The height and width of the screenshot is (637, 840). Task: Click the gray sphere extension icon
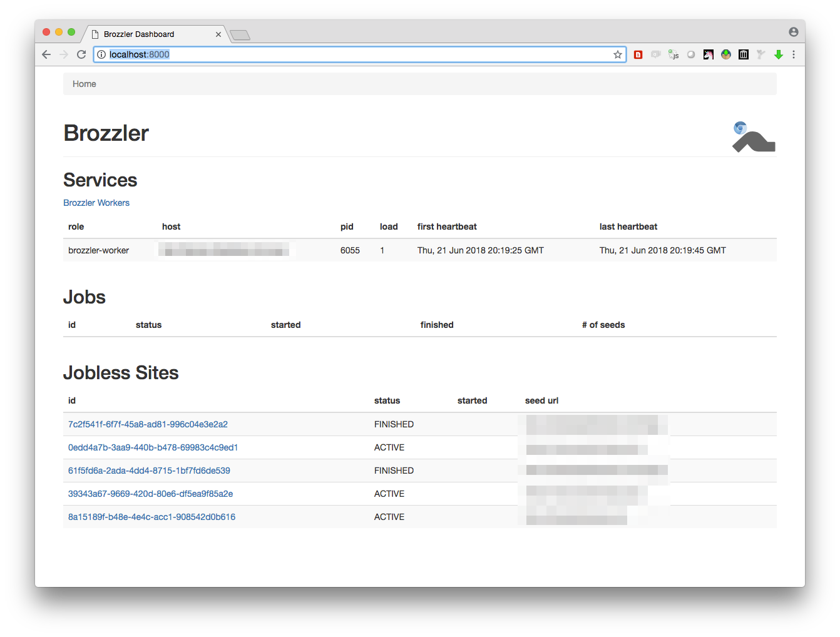691,54
